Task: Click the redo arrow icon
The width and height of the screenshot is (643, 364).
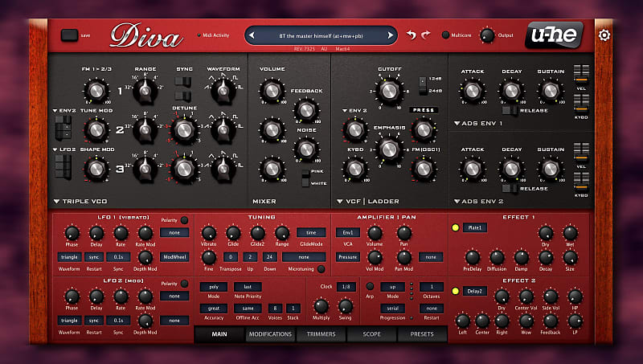Action: coord(426,35)
